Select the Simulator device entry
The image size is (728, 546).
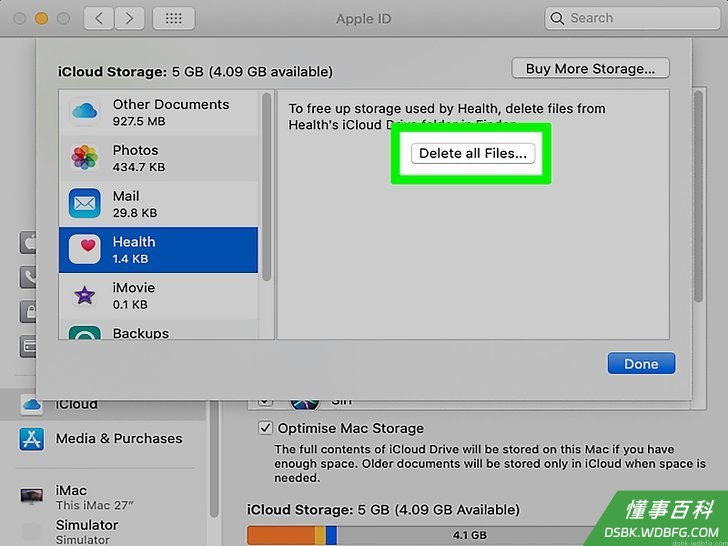(87, 532)
